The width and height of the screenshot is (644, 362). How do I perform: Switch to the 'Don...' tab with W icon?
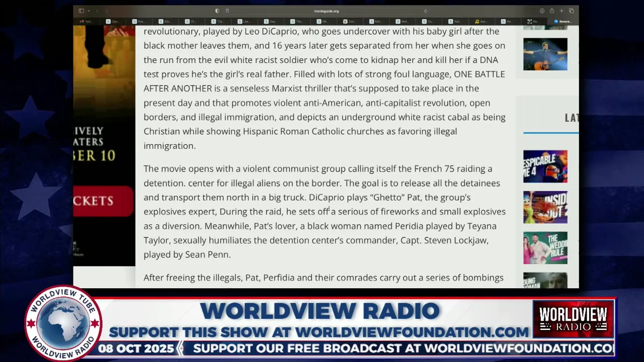point(349,22)
